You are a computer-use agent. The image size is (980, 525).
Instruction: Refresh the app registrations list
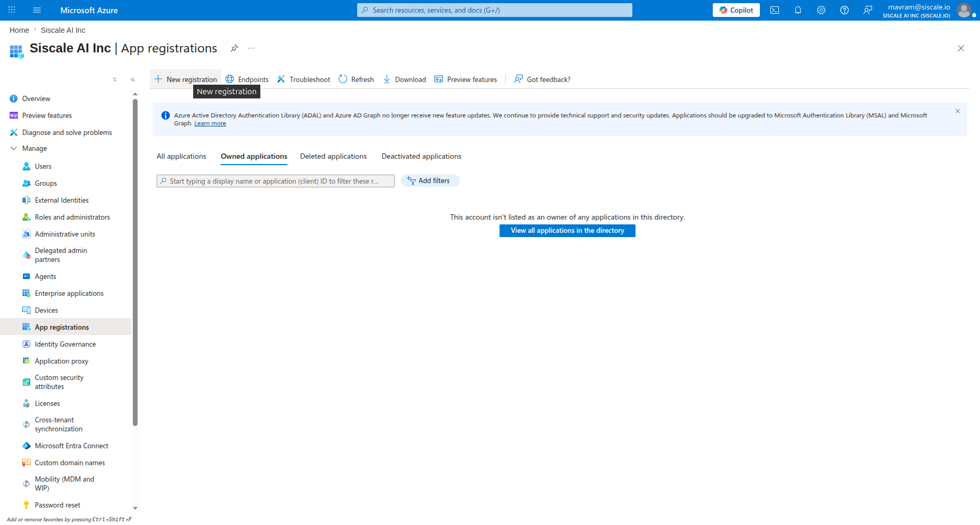[x=356, y=79]
